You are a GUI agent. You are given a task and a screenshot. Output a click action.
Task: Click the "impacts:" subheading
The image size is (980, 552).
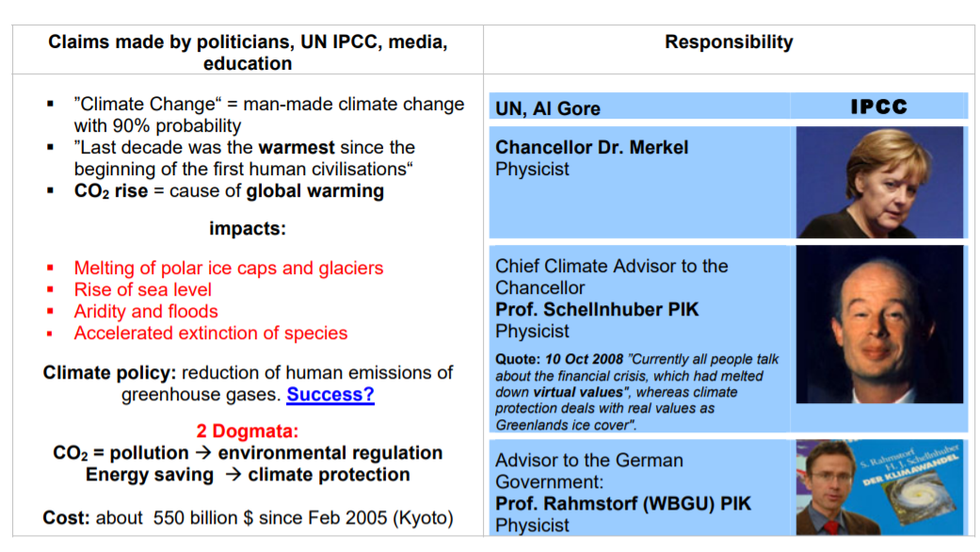click(248, 228)
